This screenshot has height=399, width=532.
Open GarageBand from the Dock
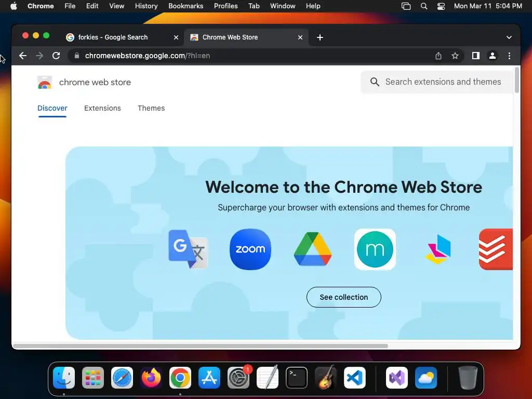325,378
